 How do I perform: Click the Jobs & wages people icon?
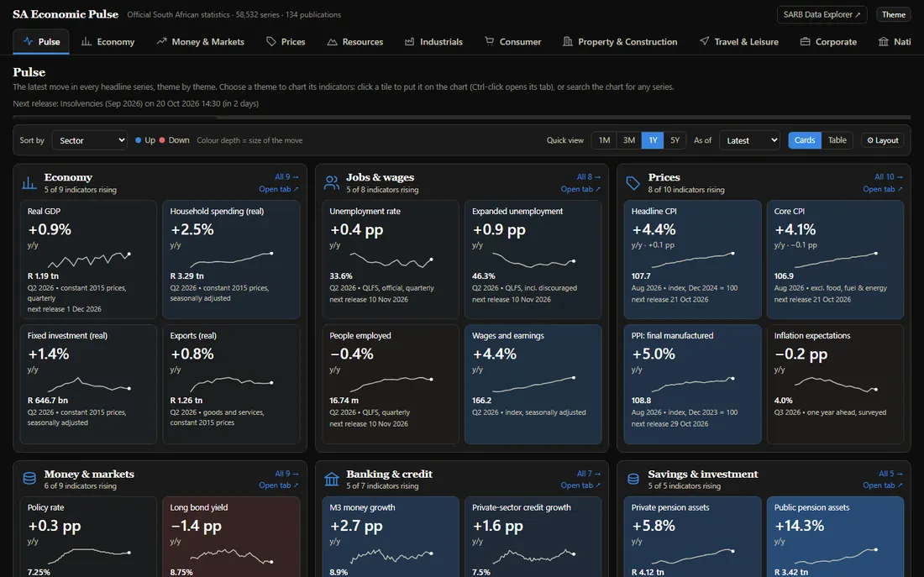tap(332, 183)
